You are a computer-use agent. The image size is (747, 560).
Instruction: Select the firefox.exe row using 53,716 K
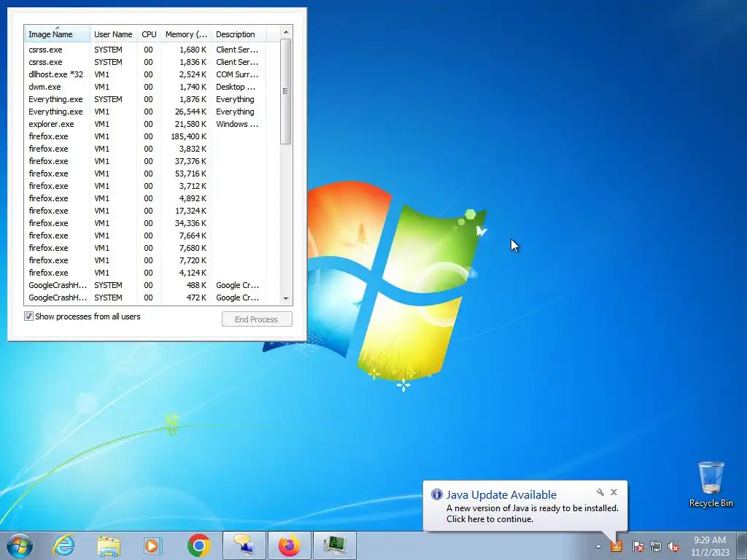145,174
